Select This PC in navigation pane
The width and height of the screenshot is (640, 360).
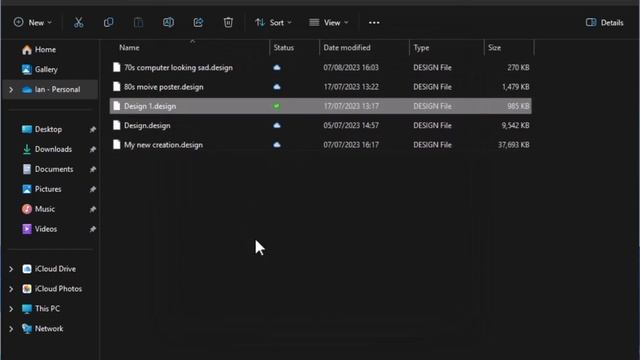(x=41, y=309)
